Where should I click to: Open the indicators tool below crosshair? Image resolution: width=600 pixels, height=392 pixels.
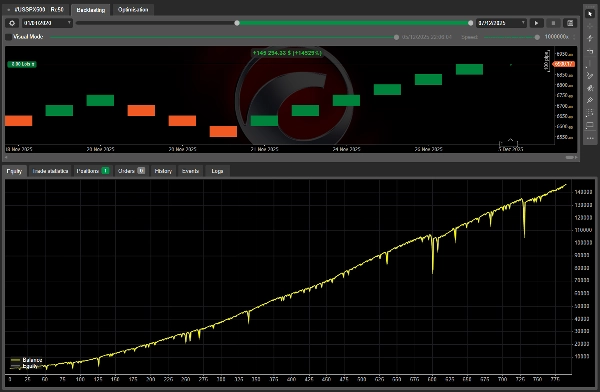coord(590,38)
